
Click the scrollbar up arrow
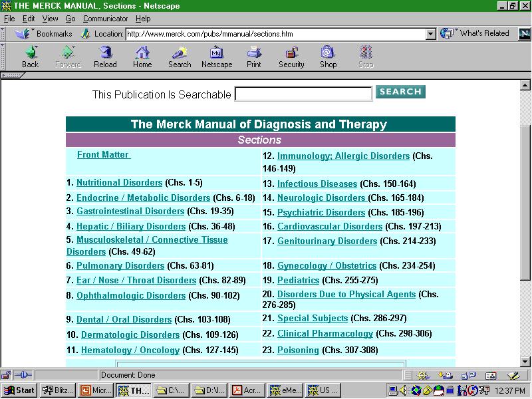click(525, 85)
